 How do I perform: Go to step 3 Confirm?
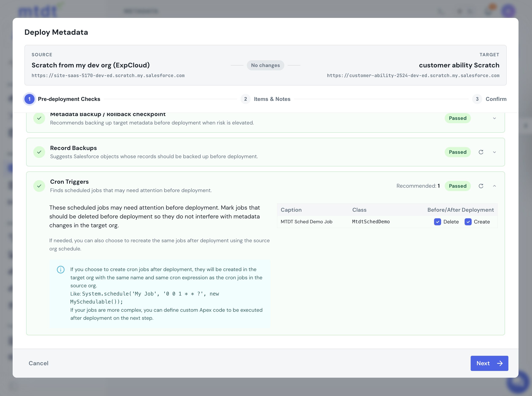coord(489,99)
